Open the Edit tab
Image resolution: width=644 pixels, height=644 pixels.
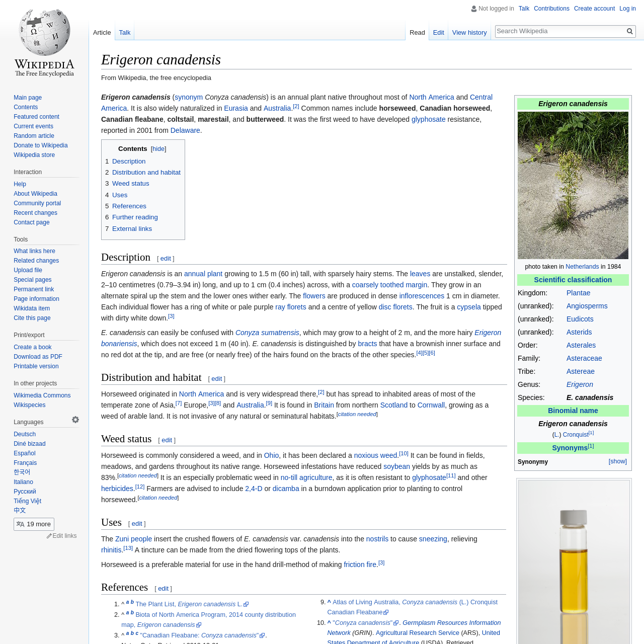(439, 32)
